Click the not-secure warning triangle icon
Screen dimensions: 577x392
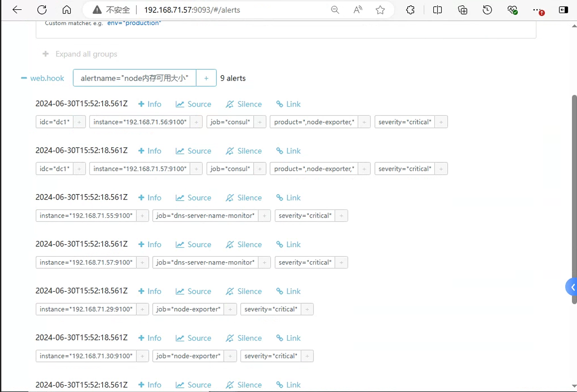point(97,10)
